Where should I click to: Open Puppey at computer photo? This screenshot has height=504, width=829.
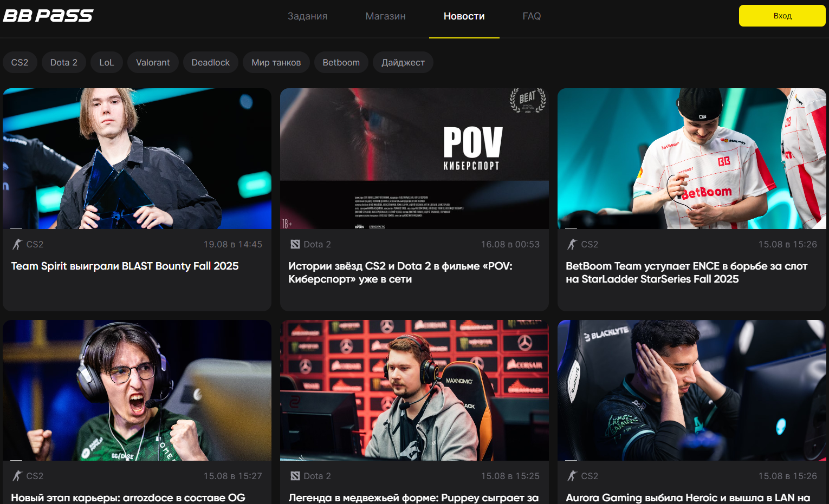414,390
